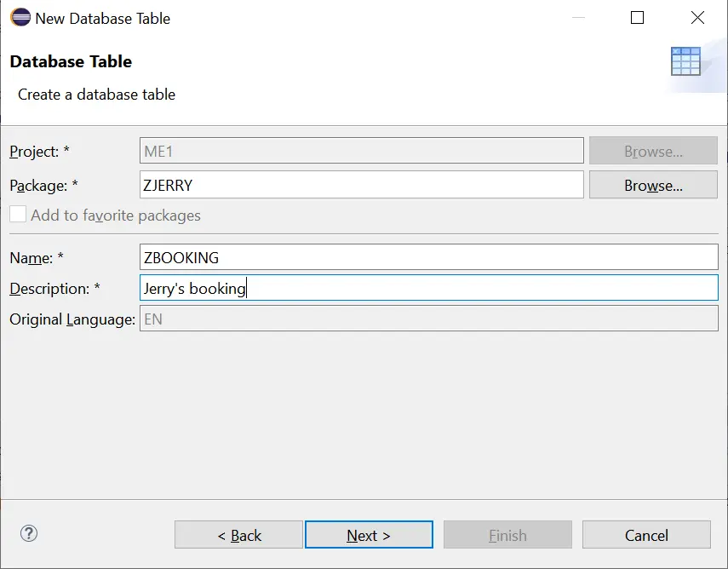728x569 pixels.
Task: Click the Project field showing ME1
Action: coord(362,151)
